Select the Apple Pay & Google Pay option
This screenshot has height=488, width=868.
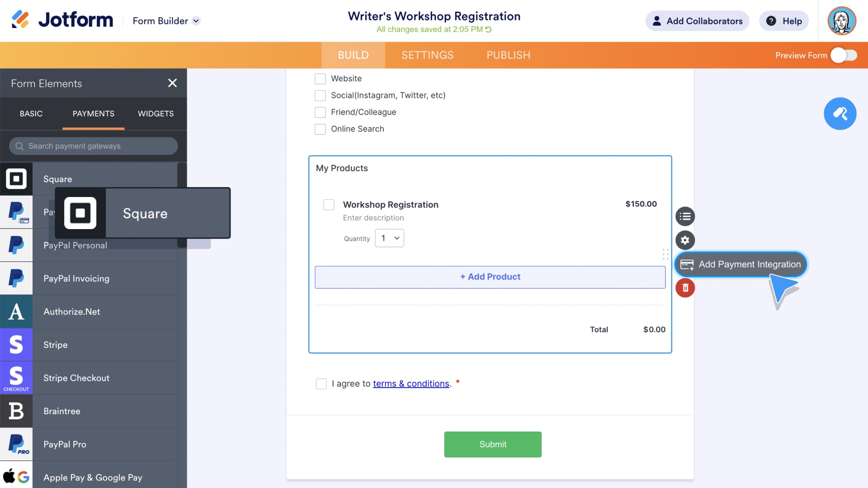pos(93,477)
